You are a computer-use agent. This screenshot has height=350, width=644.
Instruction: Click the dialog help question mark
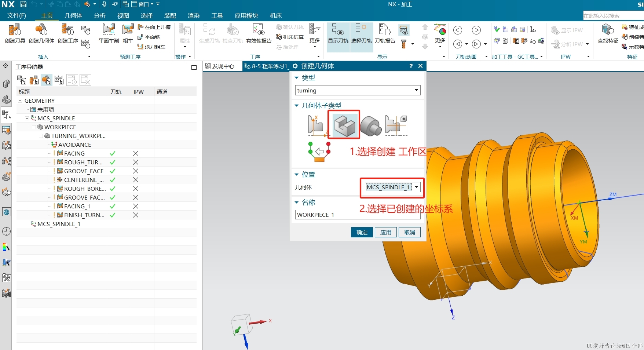pos(411,66)
